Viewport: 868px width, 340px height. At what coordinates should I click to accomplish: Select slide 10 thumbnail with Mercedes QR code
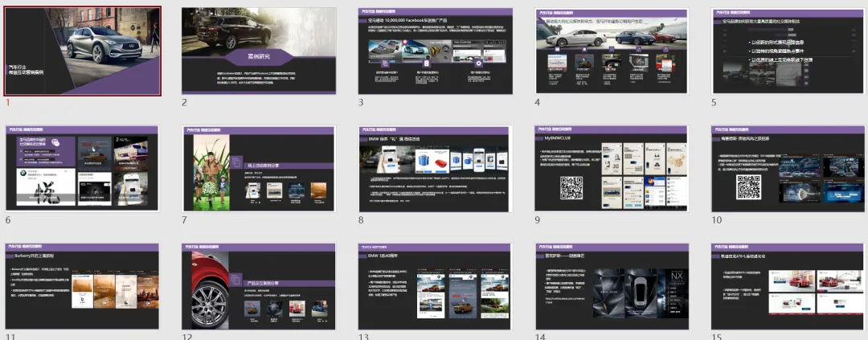tap(789, 168)
